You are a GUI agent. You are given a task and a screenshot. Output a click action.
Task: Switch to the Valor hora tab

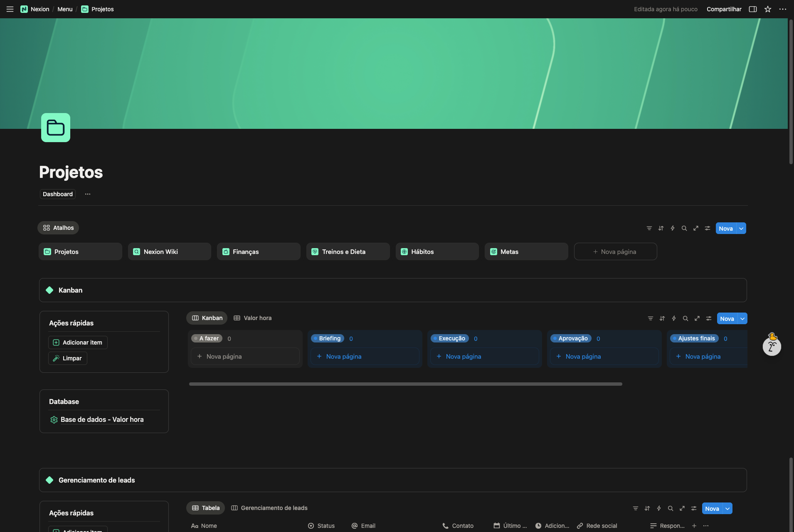click(253, 318)
